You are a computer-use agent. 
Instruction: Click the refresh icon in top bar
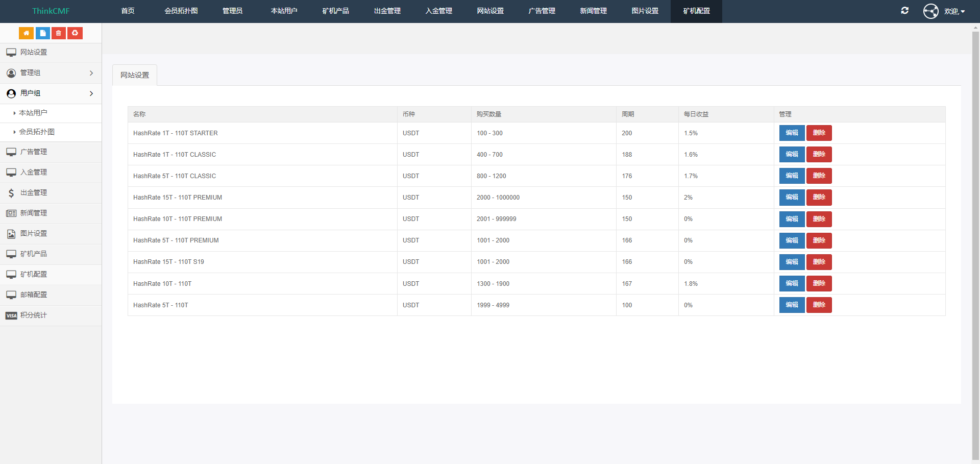(x=904, y=11)
